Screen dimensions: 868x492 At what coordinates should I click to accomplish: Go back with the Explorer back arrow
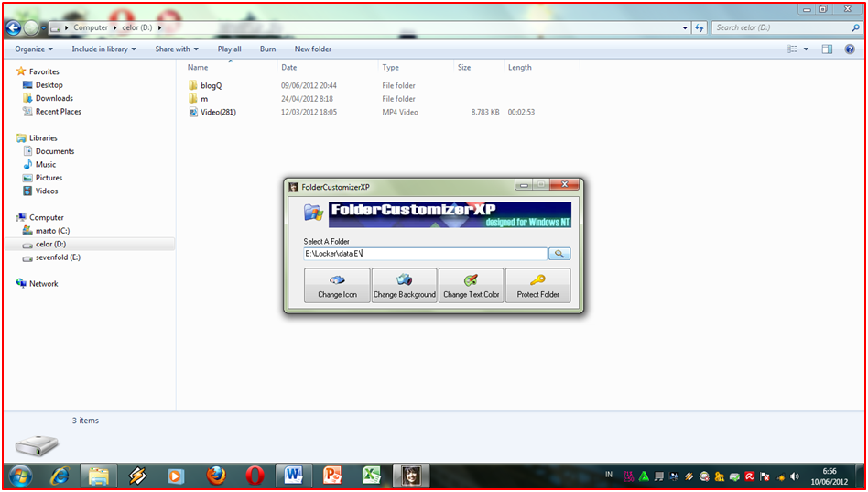pyautogui.click(x=14, y=27)
